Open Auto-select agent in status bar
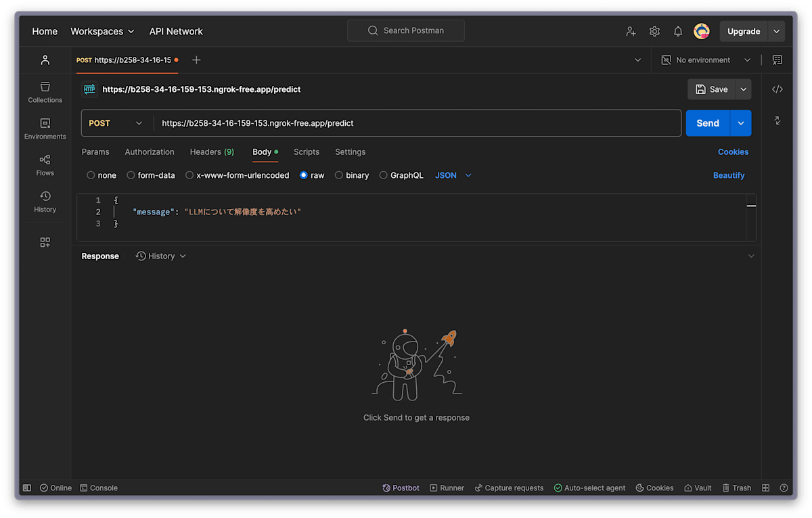 [589, 488]
